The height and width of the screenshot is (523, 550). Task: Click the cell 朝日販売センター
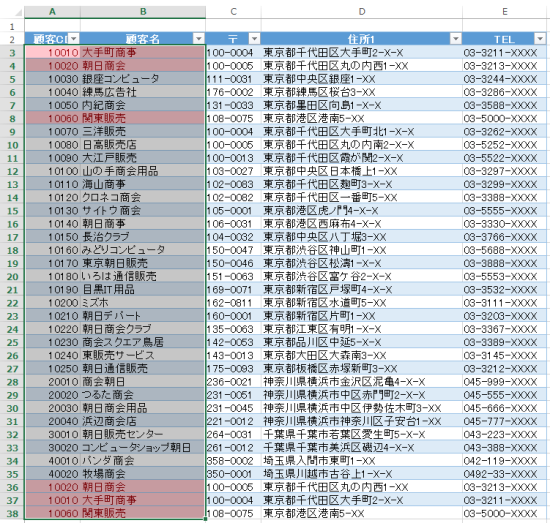[143, 434]
